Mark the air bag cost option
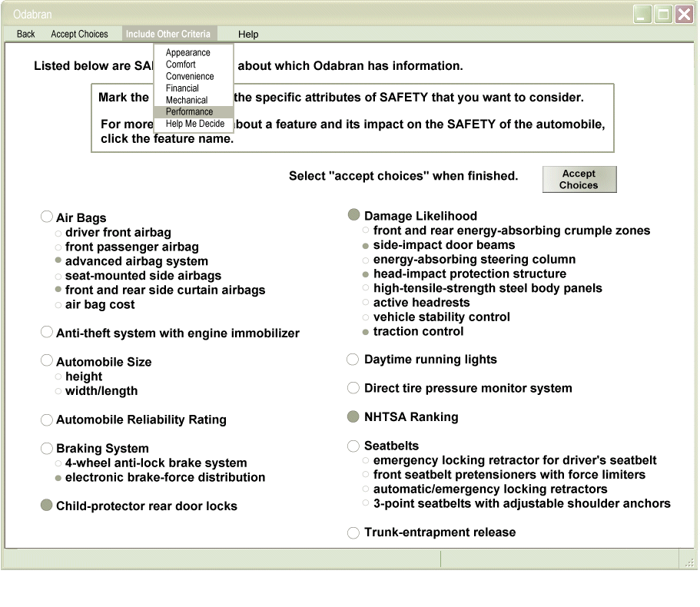Screen dimensions: 700x607 click(58, 305)
